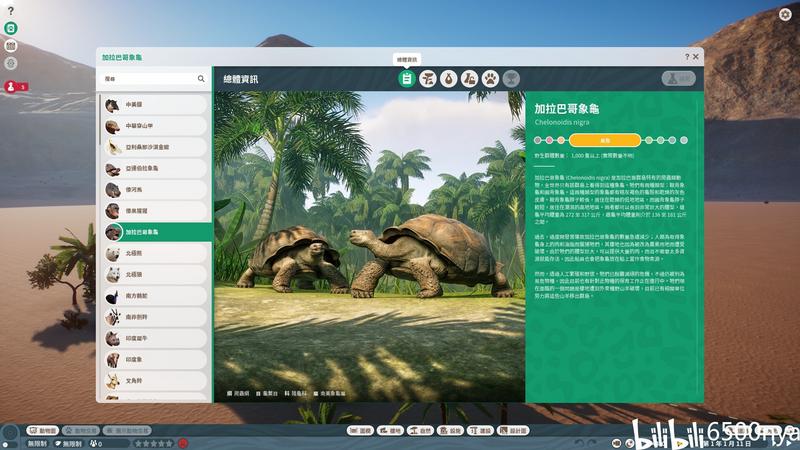Select 印度象 Indian elephant entry

(x=156, y=360)
